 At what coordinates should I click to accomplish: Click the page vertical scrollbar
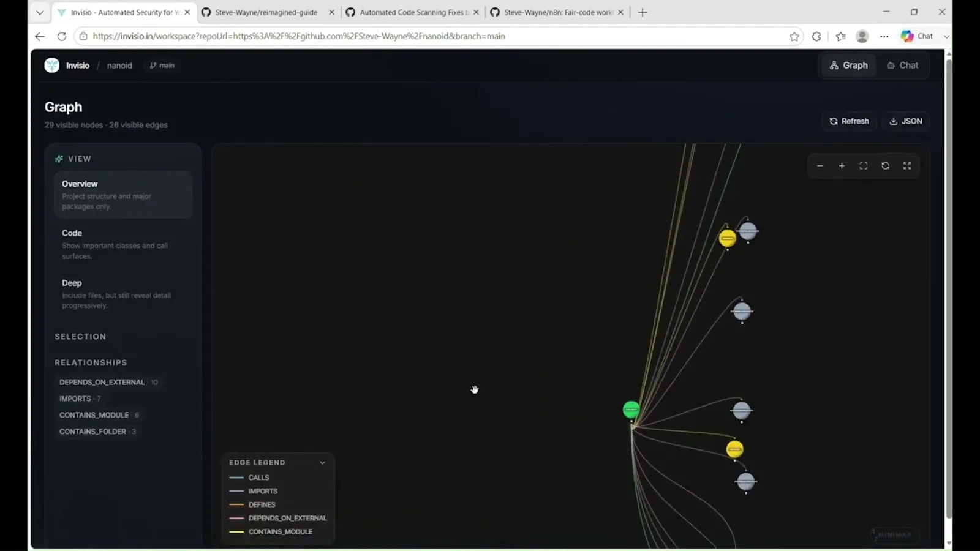coord(949,288)
